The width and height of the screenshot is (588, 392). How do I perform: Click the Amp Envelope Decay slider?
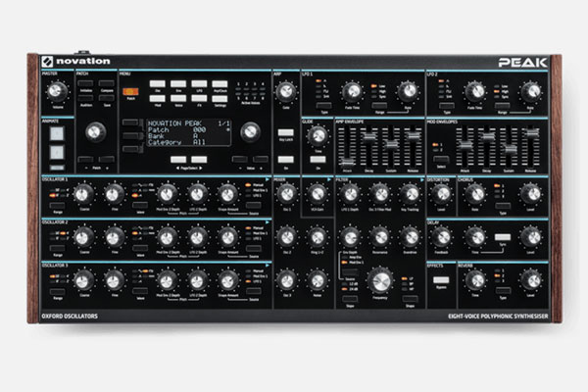coord(369,136)
